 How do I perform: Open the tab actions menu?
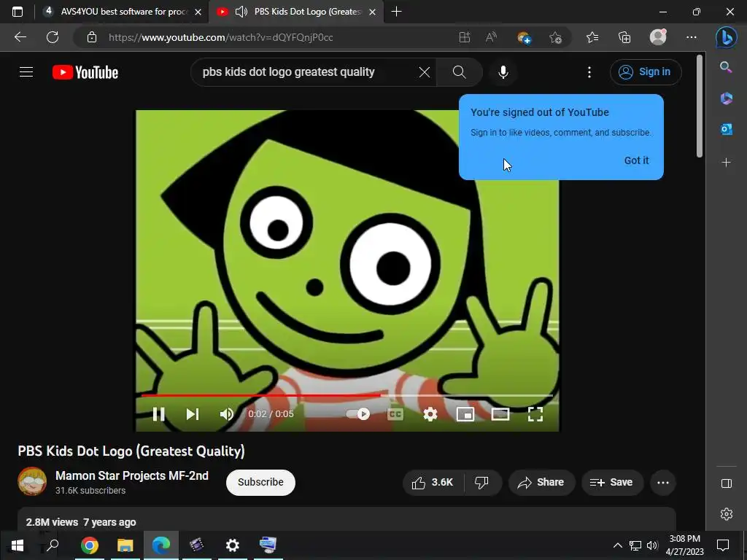pyautogui.click(x=18, y=12)
